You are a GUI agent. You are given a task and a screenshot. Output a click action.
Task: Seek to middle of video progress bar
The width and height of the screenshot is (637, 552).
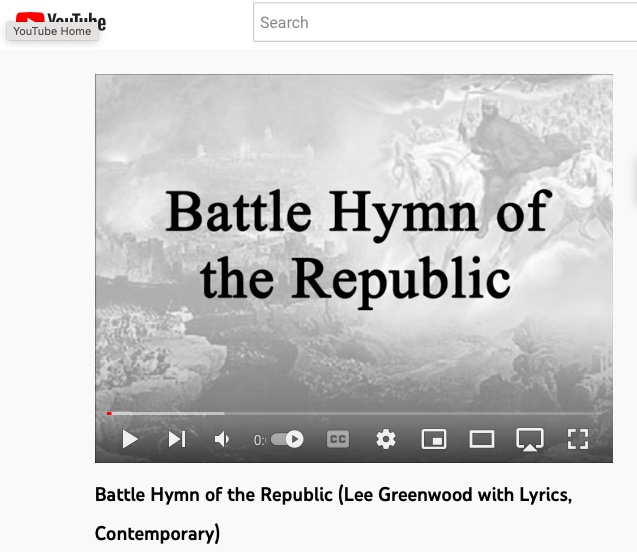pos(354,413)
